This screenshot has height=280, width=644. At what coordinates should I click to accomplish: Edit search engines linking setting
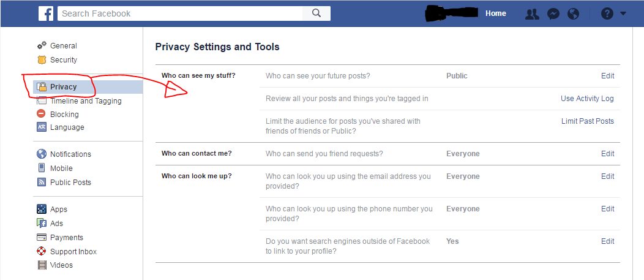point(608,241)
